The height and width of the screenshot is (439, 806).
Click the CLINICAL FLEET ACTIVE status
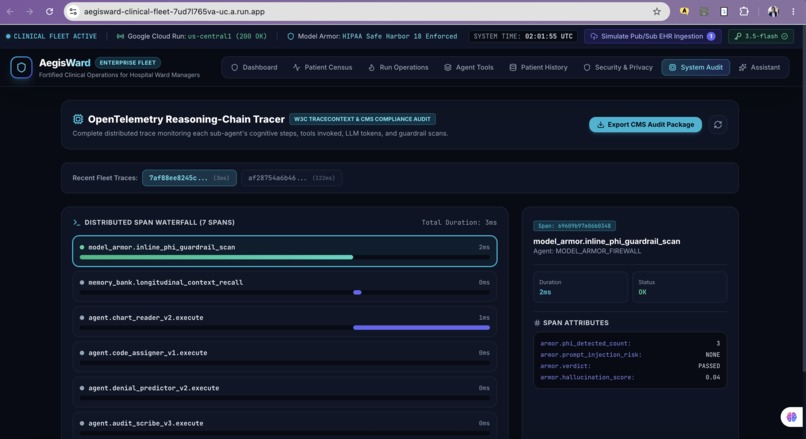tap(51, 36)
